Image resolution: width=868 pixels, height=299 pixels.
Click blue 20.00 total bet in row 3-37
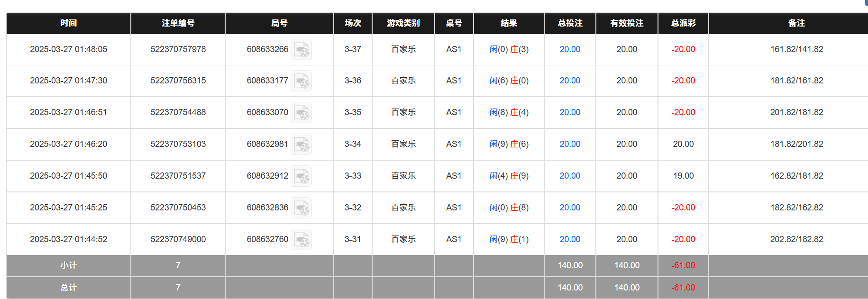coord(569,49)
